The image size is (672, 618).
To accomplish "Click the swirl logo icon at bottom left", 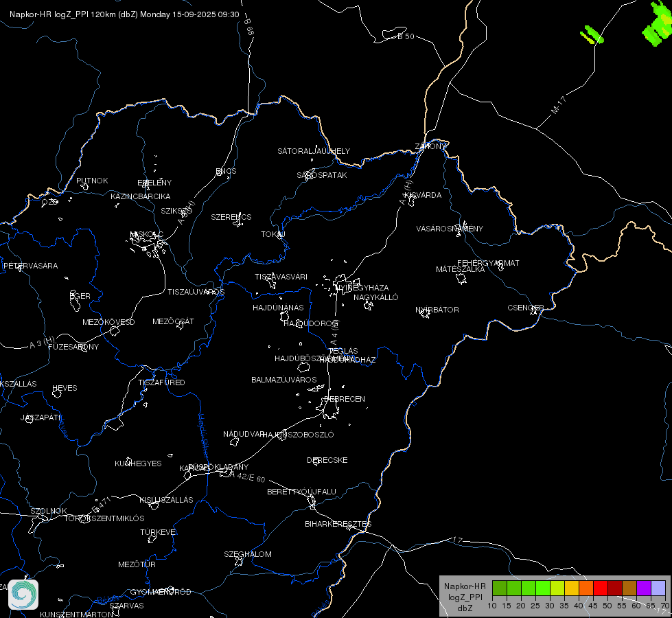I will tap(23, 595).
